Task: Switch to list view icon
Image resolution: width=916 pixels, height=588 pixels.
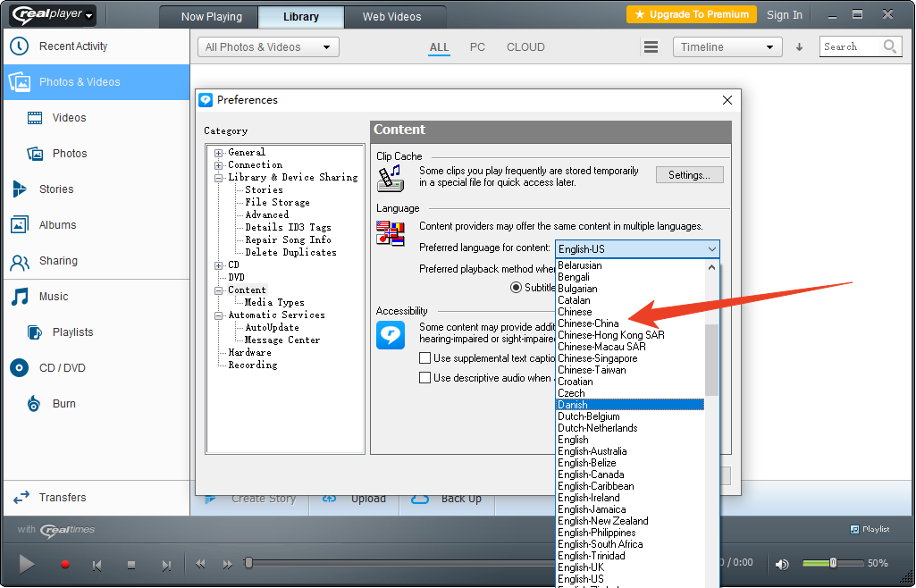Action: 651,47
